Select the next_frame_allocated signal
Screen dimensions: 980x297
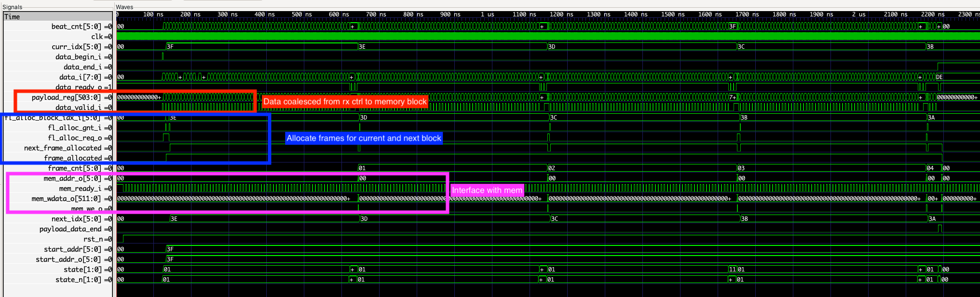tap(63, 148)
